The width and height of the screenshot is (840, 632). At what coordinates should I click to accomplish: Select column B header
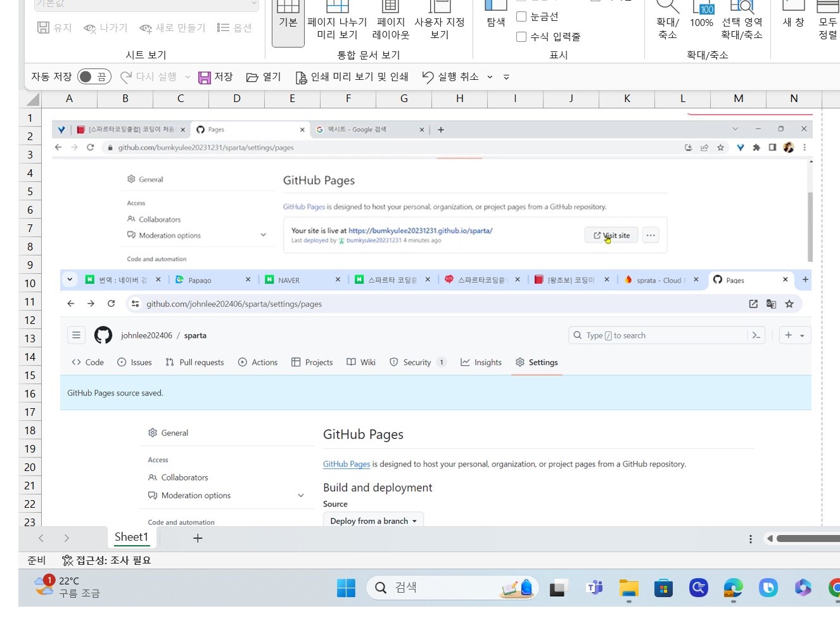pyautogui.click(x=125, y=99)
